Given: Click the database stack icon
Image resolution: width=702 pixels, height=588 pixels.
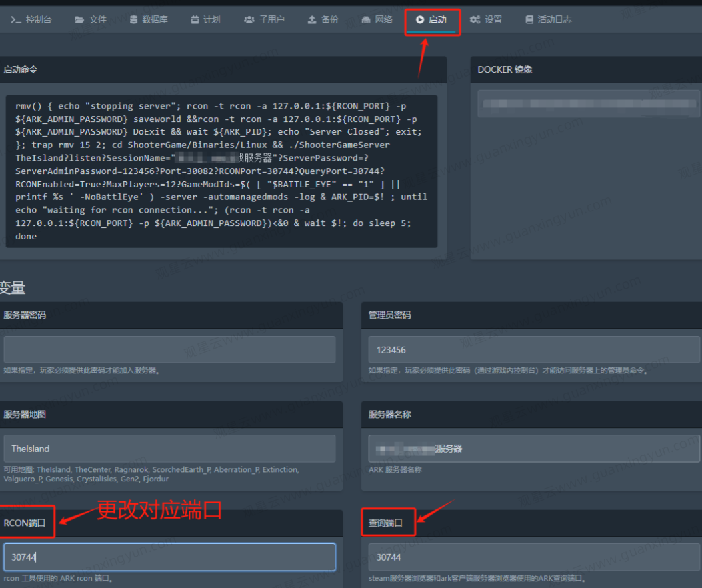Looking at the screenshot, I should pos(134,20).
